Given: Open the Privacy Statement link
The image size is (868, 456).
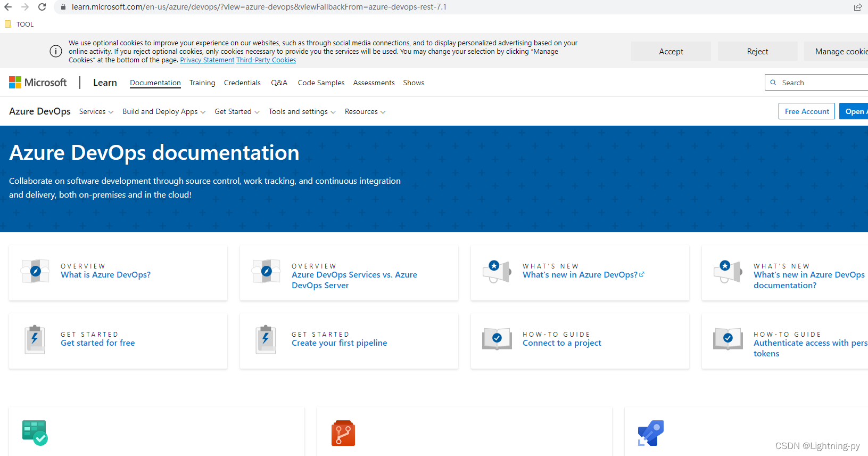Looking at the screenshot, I should [207, 60].
